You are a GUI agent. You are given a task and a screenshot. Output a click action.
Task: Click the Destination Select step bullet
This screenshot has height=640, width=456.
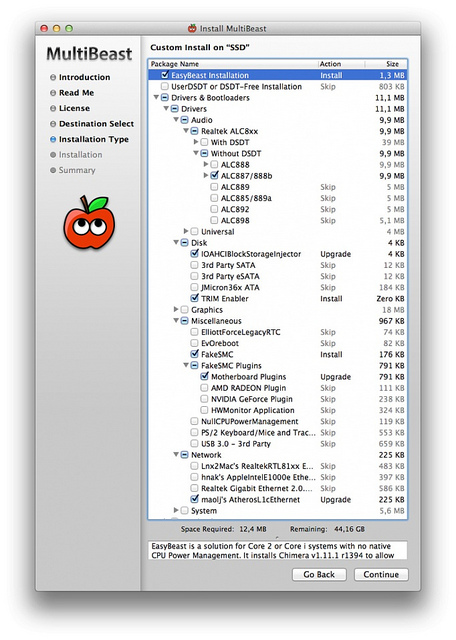tap(53, 124)
